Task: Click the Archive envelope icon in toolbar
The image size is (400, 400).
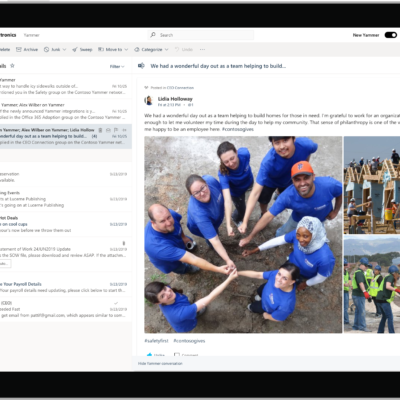Action: tap(19, 49)
